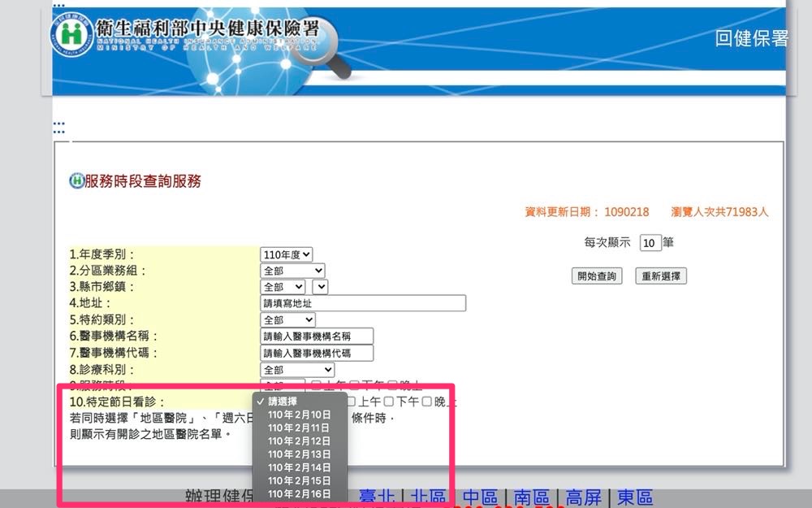Check 下午 in the 特定節日看診 row
The height and width of the screenshot is (508, 812).
[x=389, y=402]
